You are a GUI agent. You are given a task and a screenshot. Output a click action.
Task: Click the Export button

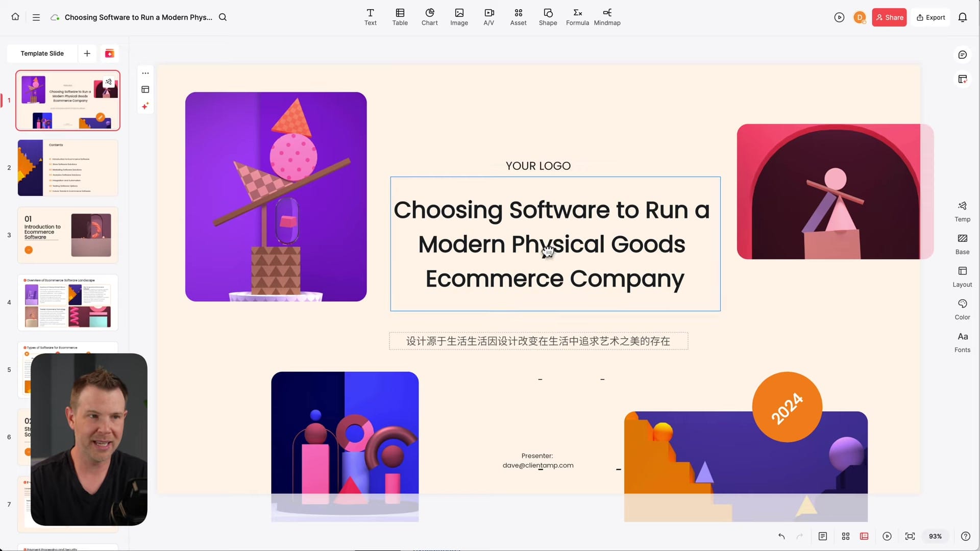point(931,17)
